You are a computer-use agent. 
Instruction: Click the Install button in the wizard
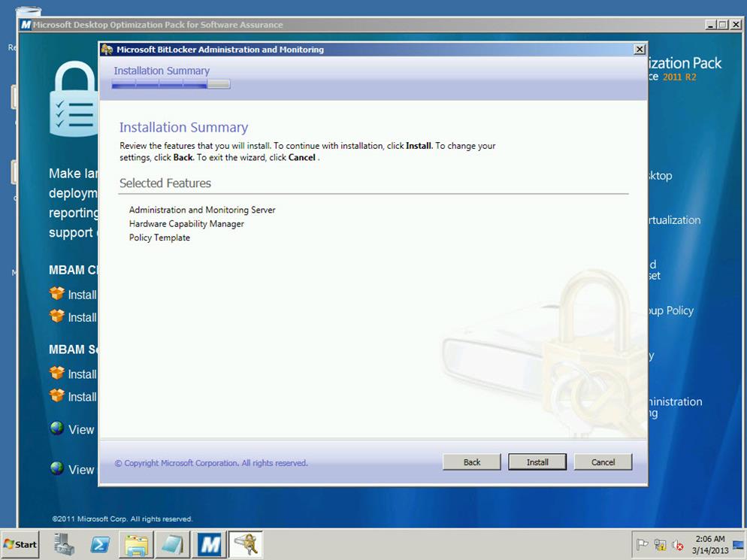point(537,462)
